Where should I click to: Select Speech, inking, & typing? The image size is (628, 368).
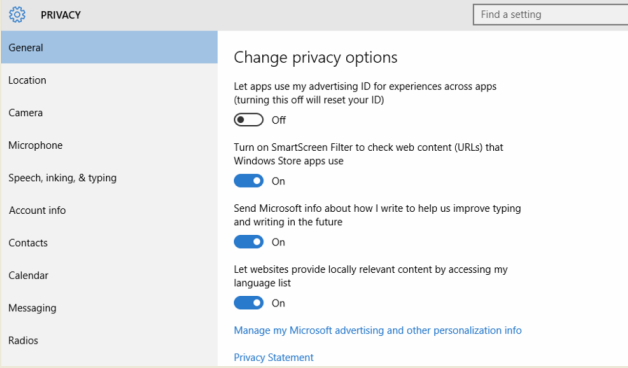(x=109, y=178)
